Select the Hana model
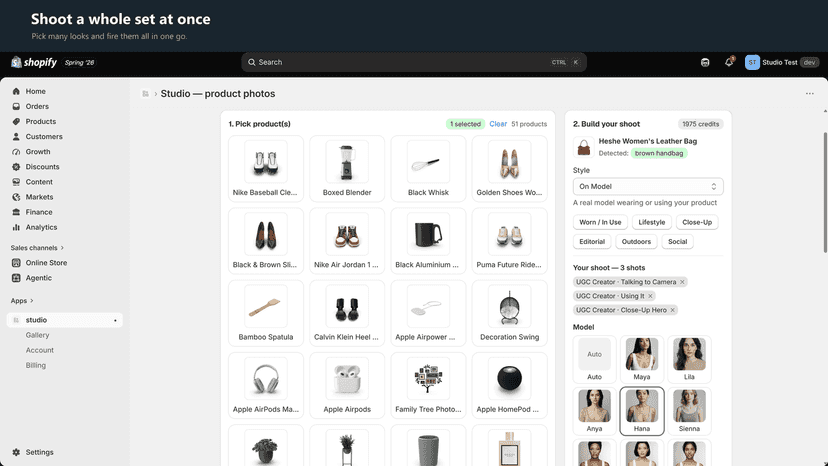This screenshot has height=466, width=828. pyautogui.click(x=642, y=411)
